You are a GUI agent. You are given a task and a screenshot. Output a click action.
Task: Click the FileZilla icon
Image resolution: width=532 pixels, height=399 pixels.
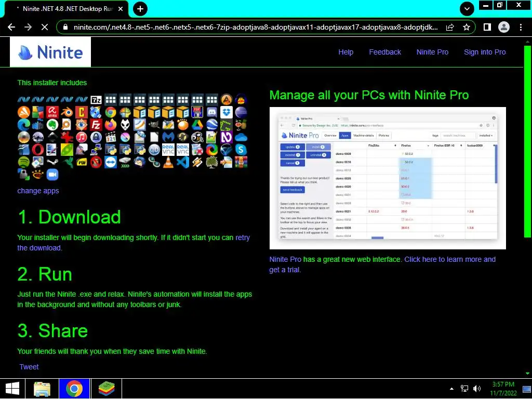coord(96,125)
